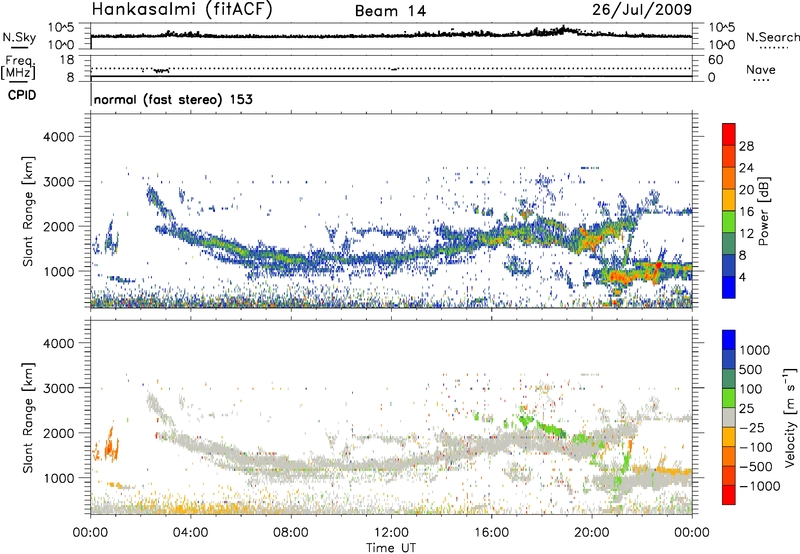800x554 pixels.
Task: Click the '-100' velocity colorbar value
Action: coord(756,447)
